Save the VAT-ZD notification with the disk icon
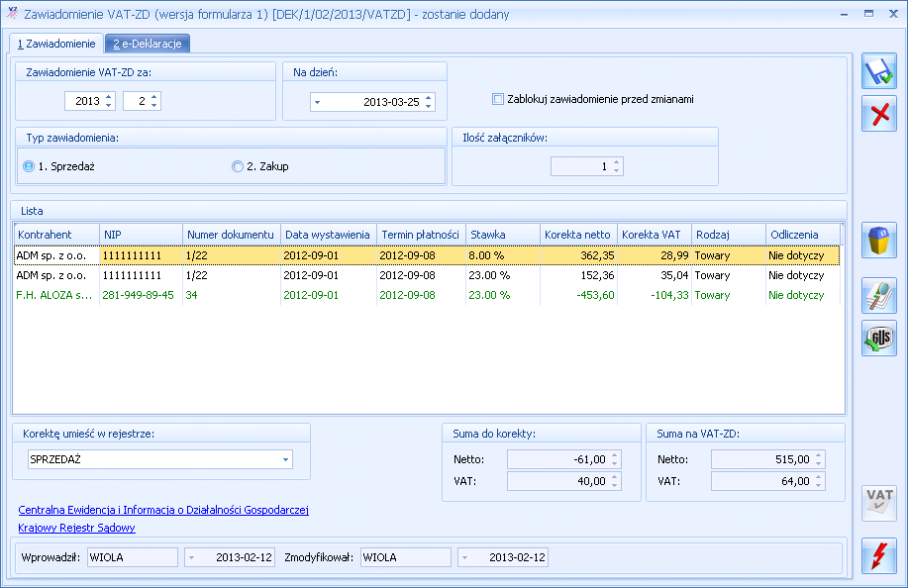 pos(879,71)
